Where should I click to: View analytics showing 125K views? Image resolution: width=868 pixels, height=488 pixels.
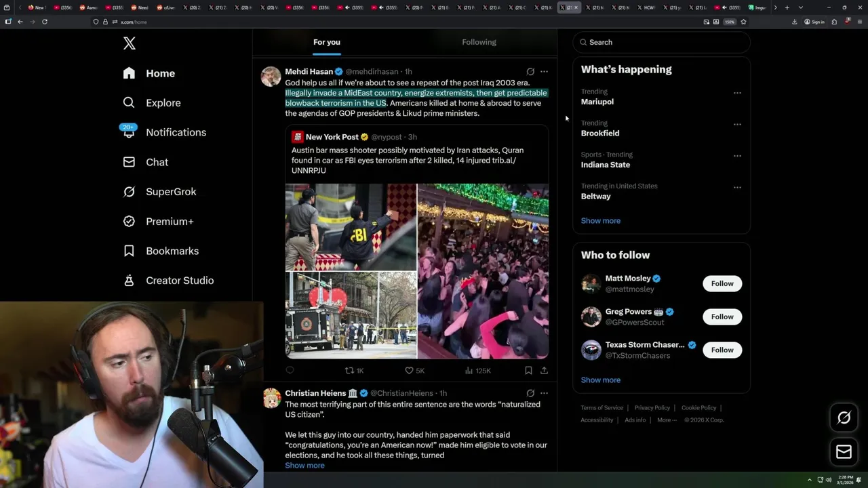pyautogui.click(x=478, y=371)
